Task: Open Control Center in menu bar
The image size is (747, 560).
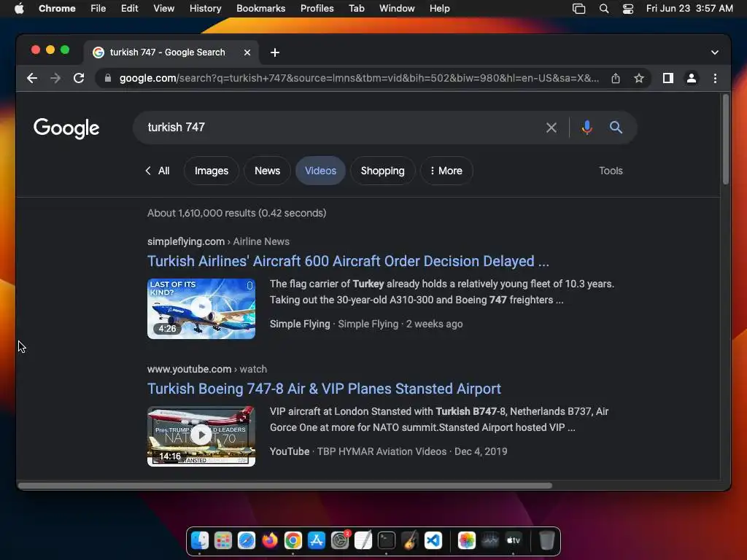Action: click(628, 9)
